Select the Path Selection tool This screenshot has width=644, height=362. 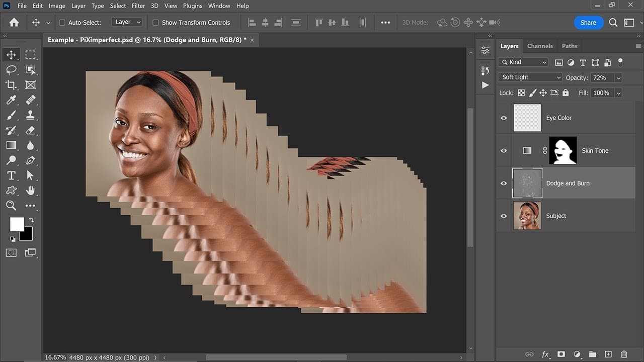[x=31, y=175]
